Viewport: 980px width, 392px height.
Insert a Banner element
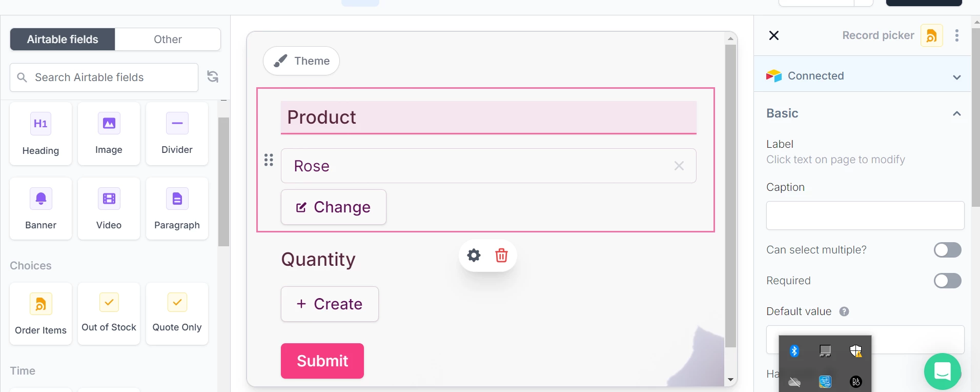[40, 208]
